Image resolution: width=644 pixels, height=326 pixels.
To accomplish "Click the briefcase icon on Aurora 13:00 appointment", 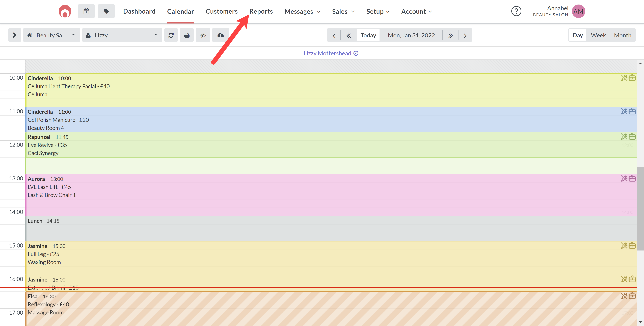I will click(x=632, y=179).
